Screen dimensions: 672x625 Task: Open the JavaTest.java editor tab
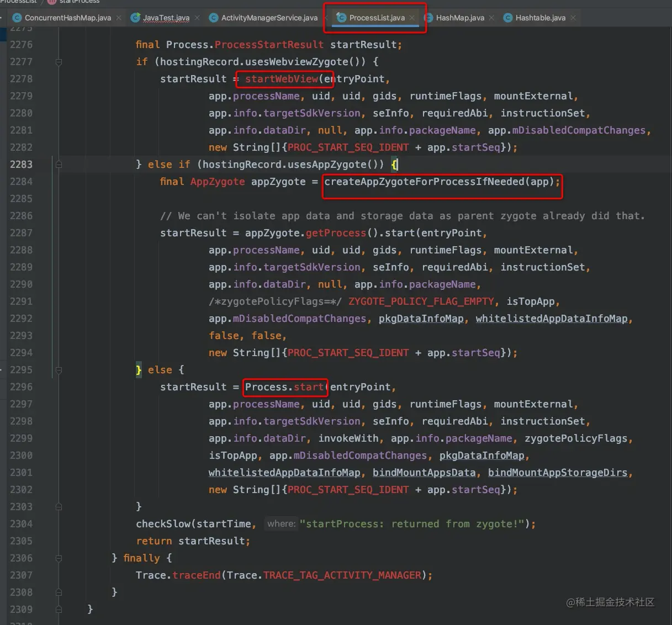[x=166, y=18]
